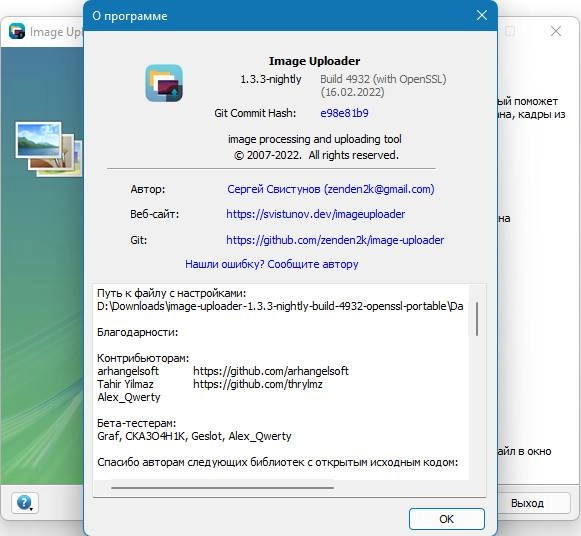
Task: Click the 'Git Commit Hash:' label
Action: tap(255, 113)
